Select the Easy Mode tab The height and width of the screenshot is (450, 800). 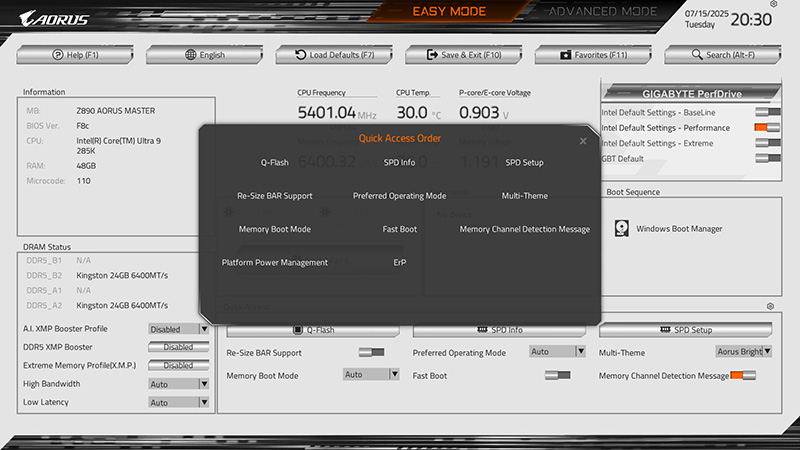(449, 12)
